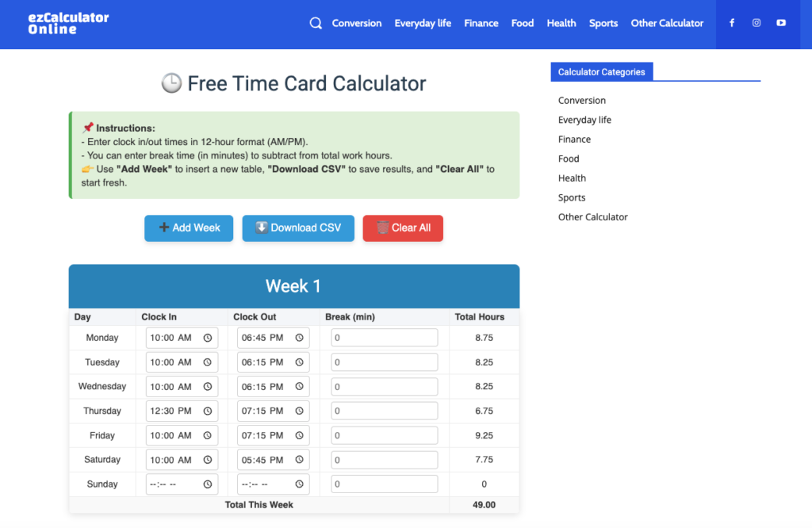This screenshot has width=812, height=528.
Task: Click the clock icon for Sunday's Clock In
Action: coord(206,484)
